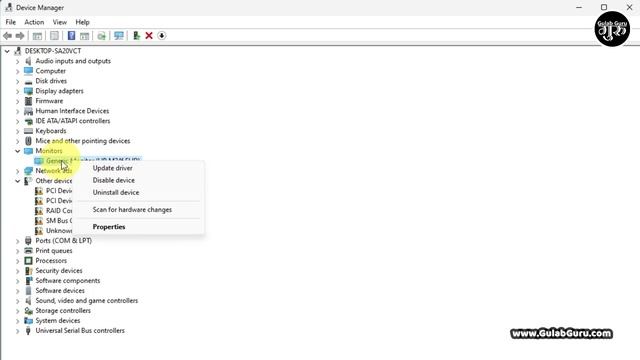Select the Universal Serial Bus controllers label

(80, 331)
